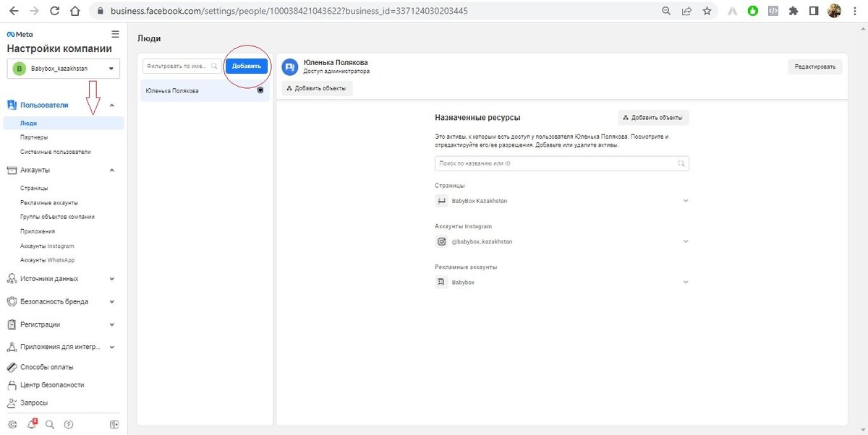Go back using the browser back arrow
The width and height of the screenshot is (868, 435).
click(x=14, y=12)
